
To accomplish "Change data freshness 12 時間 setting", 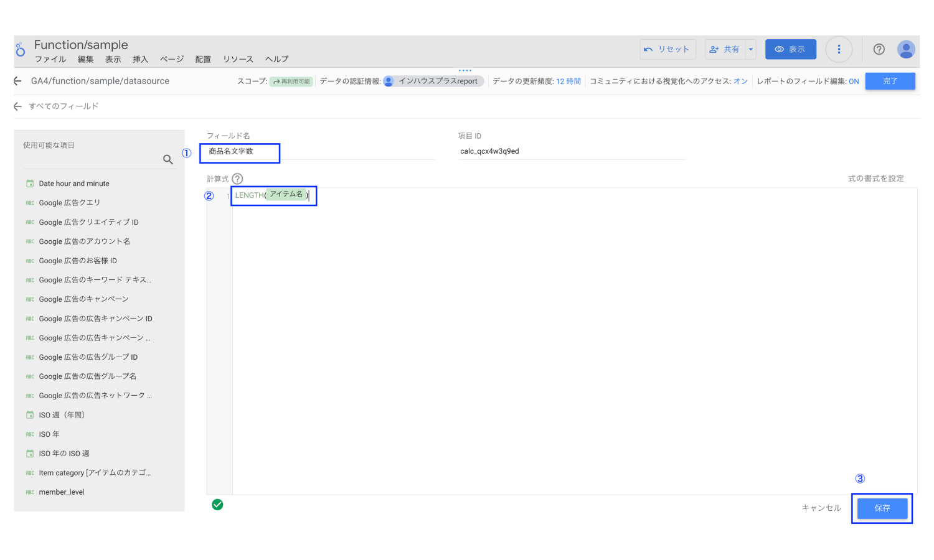I will coord(568,82).
